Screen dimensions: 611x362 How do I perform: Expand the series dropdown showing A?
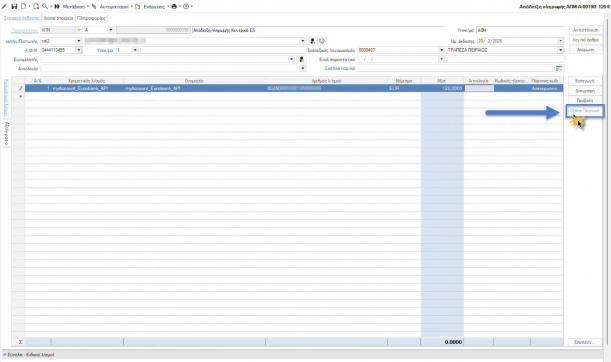[110, 30]
